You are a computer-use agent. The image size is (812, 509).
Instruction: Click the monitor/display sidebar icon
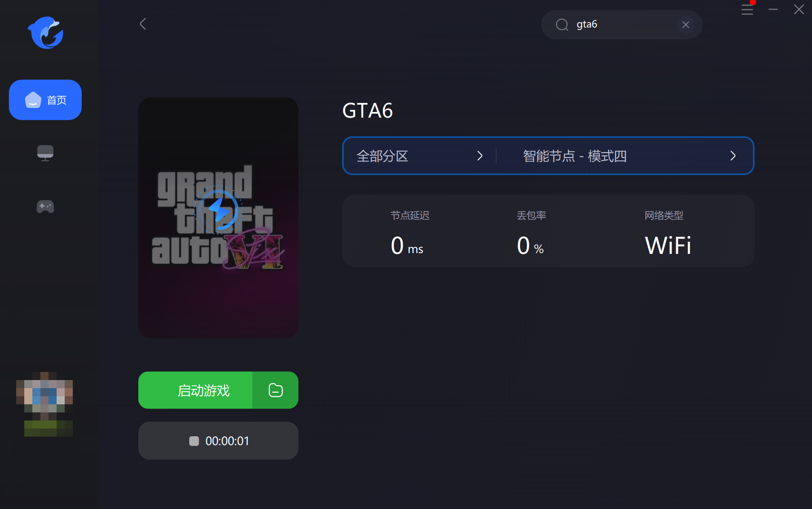tap(45, 152)
